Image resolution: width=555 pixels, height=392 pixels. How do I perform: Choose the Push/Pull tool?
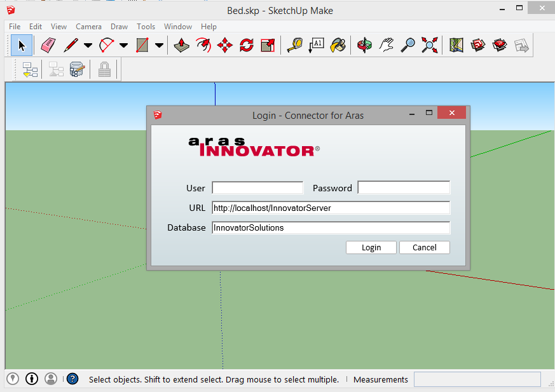[182, 45]
